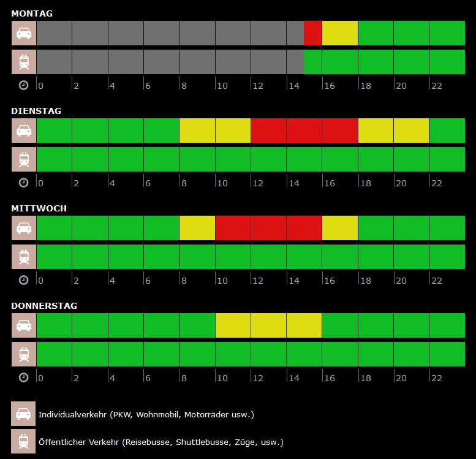476x459 pixels.
Task: Click Donnerstag yellow car block at 10
Action: 233,325
